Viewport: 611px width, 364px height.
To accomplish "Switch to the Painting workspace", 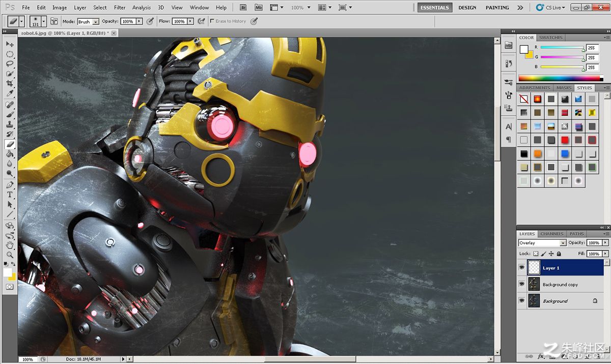I will [497, 8].
